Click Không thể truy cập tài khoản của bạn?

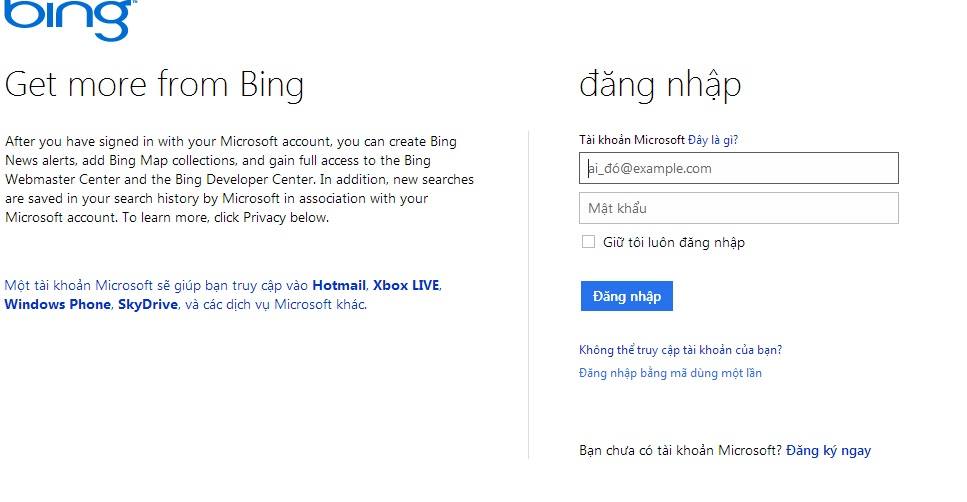680,350
